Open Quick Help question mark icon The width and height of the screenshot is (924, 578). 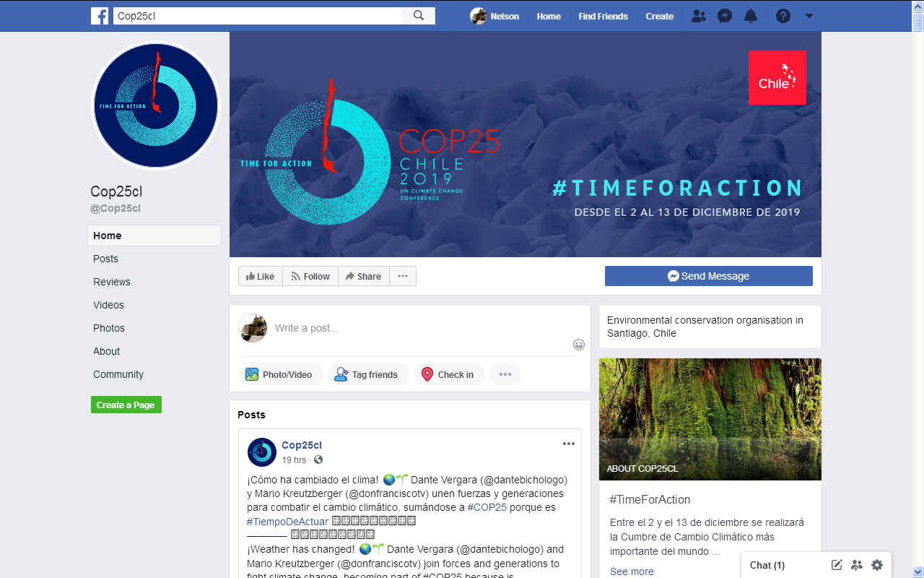click(783, 16)
